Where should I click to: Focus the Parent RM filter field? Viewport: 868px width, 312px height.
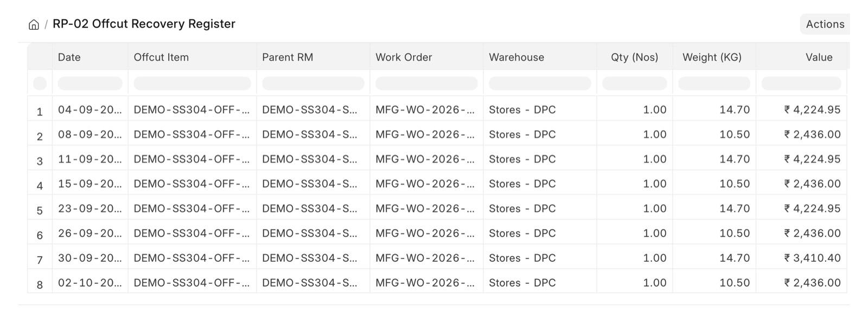pos(313,83)
